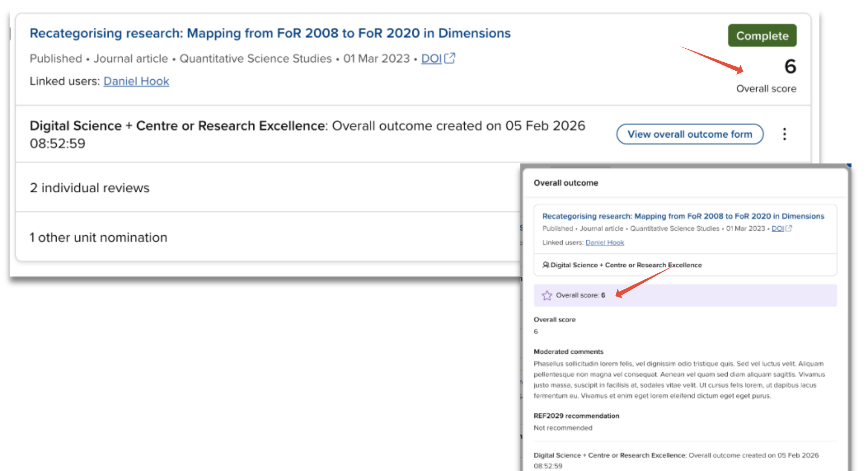Expand the 1 other unit nomination row
This screenshot has height=471, width=868.
pyautogui.click(x=99, y=237)
